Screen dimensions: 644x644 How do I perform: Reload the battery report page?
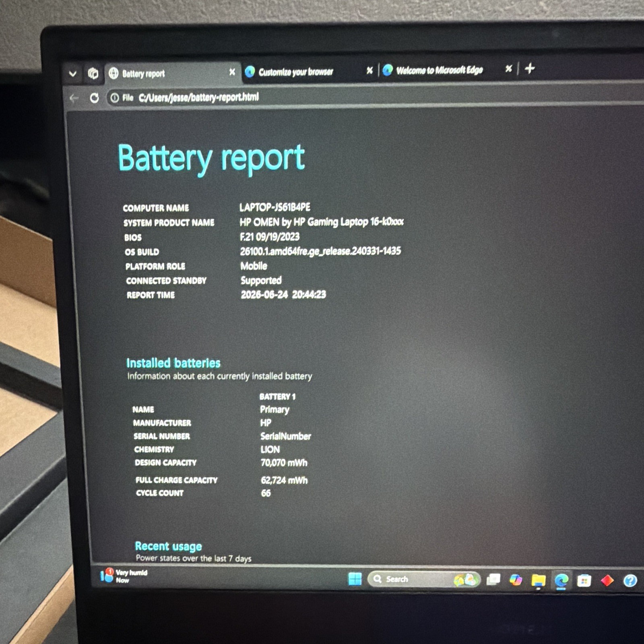pos(94,98)
